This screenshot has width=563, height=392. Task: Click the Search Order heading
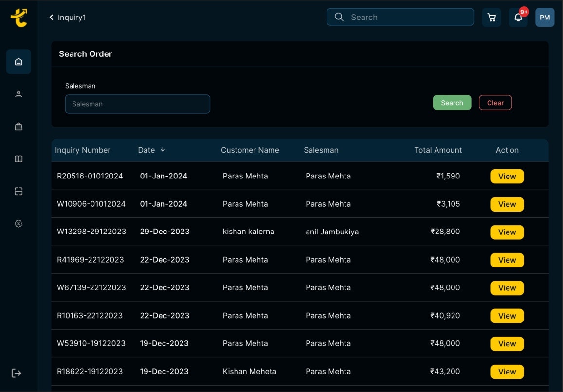click(x=86, y=54)
